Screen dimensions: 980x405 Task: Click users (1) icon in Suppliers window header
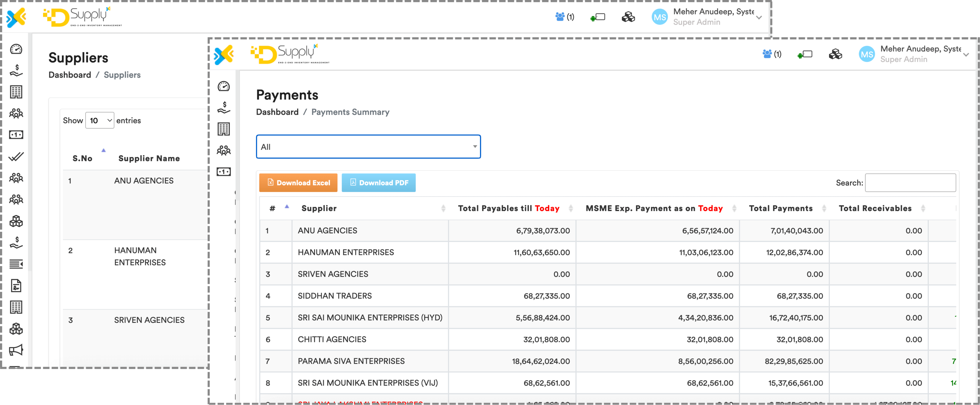coord(565,17)
